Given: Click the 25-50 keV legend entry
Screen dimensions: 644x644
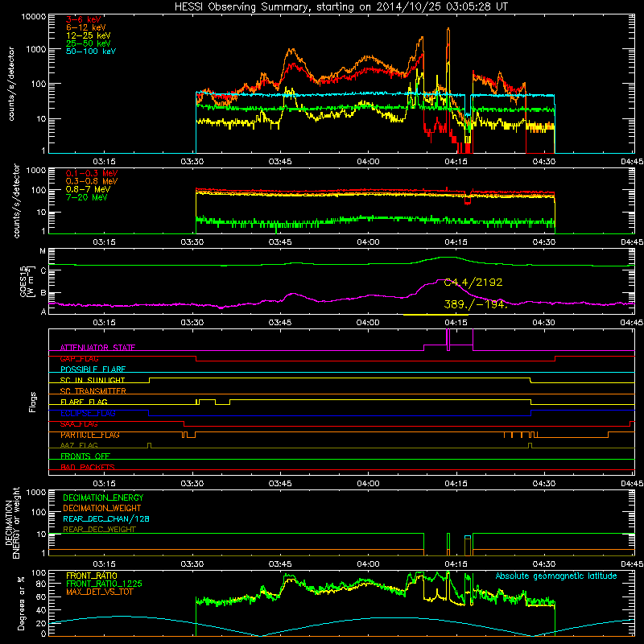Looking at the screenshot, I should [x=89, y=43].
